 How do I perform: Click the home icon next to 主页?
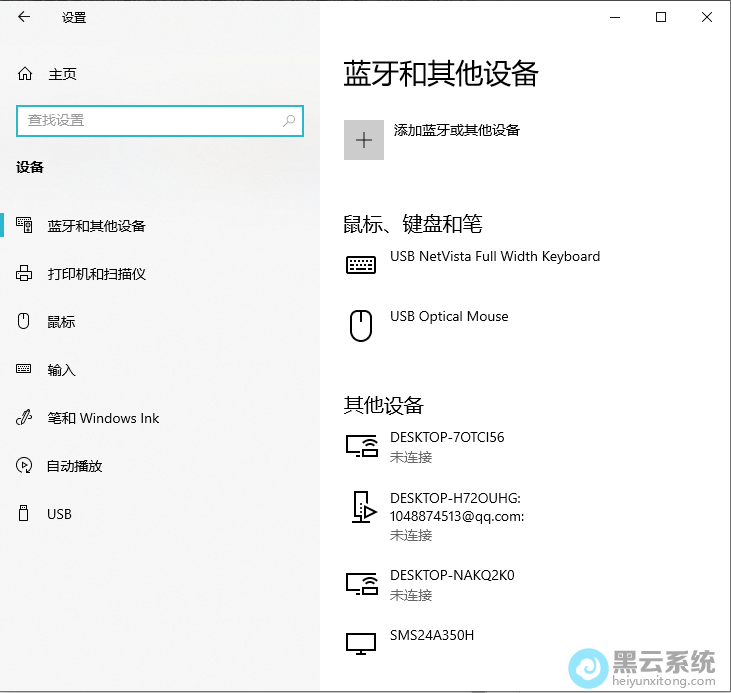click(25, 74)
